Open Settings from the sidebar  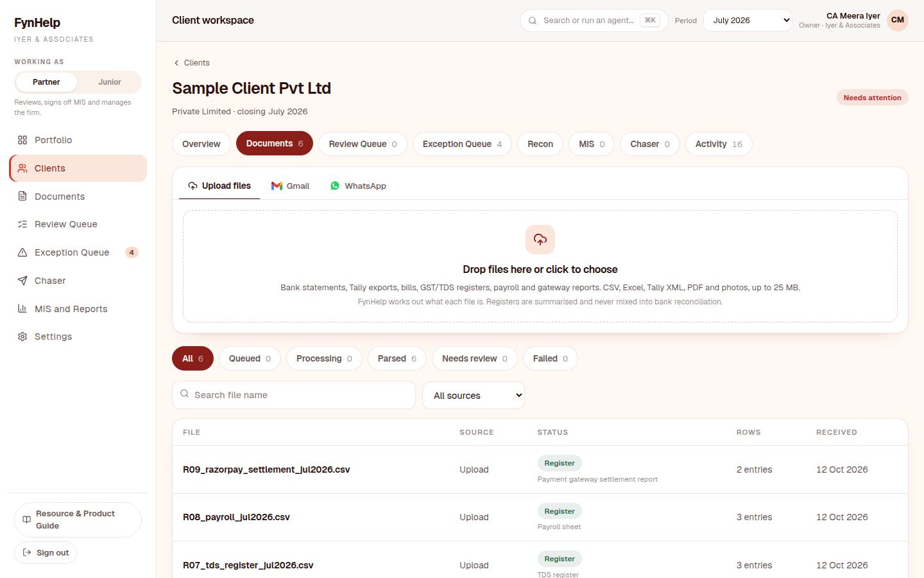(x=78, y=337)
